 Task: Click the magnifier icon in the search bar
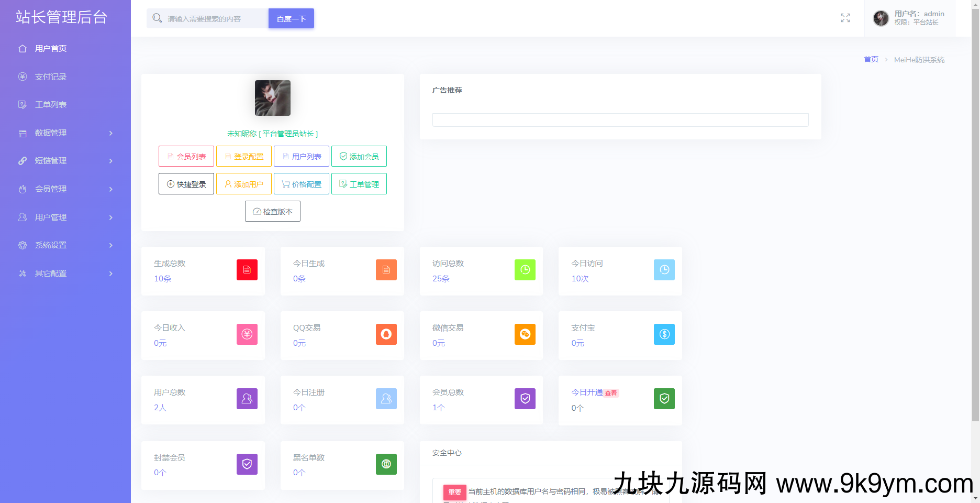coord(157,18)
